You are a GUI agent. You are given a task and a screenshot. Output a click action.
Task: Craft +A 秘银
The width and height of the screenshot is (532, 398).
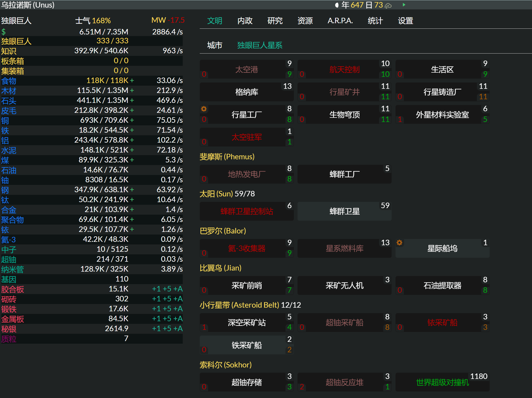(178, 329)
